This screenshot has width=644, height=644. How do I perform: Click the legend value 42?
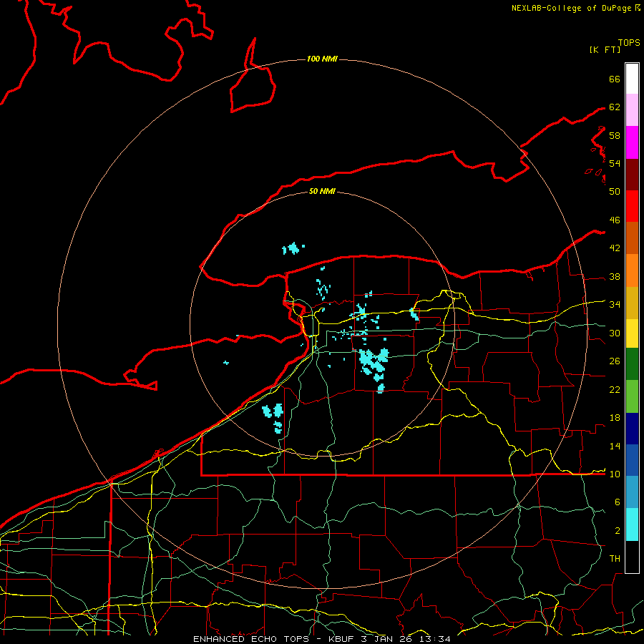pyautogui.click(x=615, y=248)
